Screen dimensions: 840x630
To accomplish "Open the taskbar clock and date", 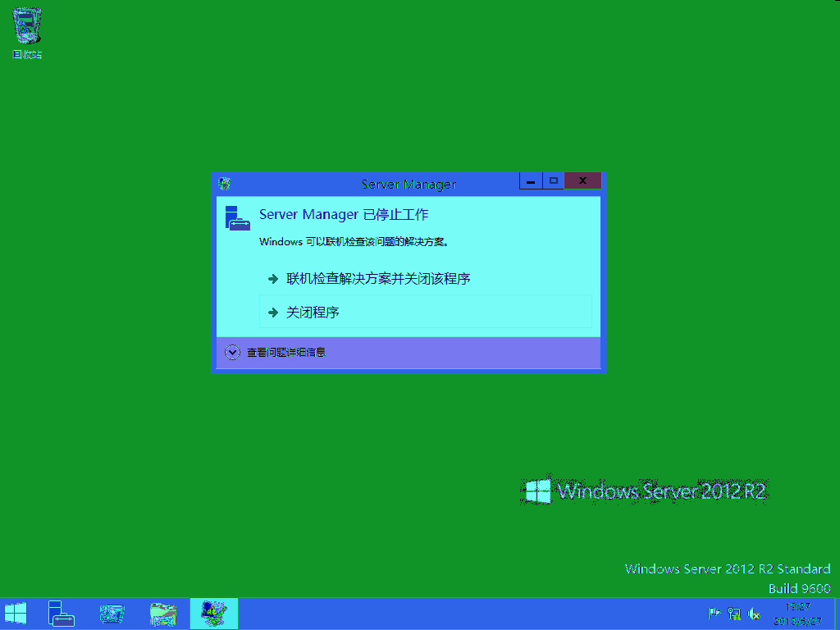I will 797,614.
